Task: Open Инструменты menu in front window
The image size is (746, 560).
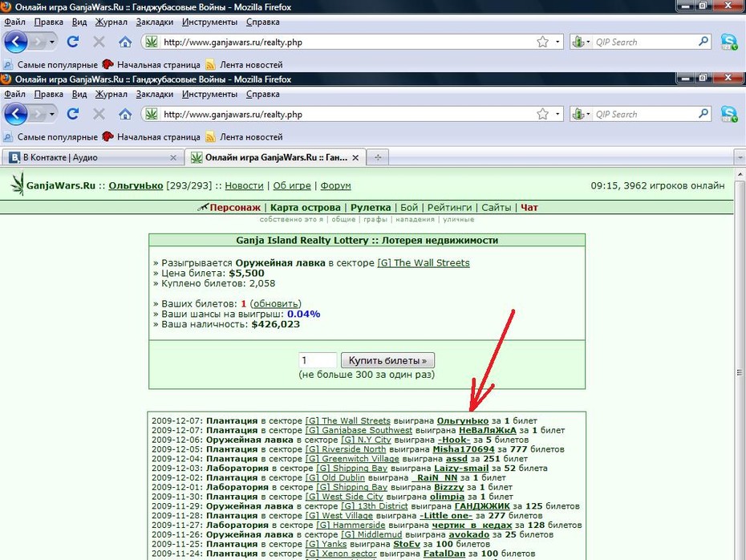Action: (209, 94)
